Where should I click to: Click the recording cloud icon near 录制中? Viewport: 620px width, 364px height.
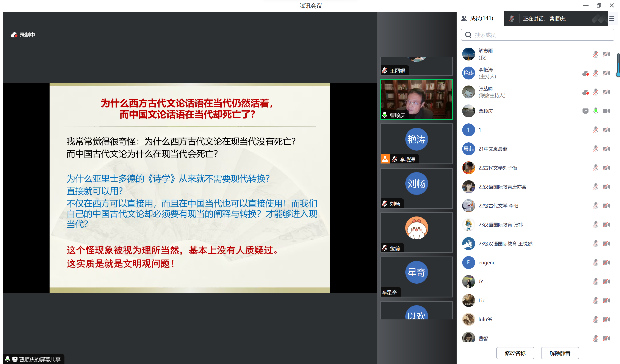(x=14, y=35)
